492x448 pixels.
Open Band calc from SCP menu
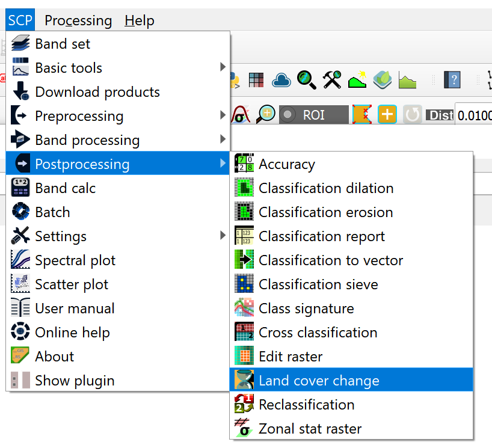(65, 188)
